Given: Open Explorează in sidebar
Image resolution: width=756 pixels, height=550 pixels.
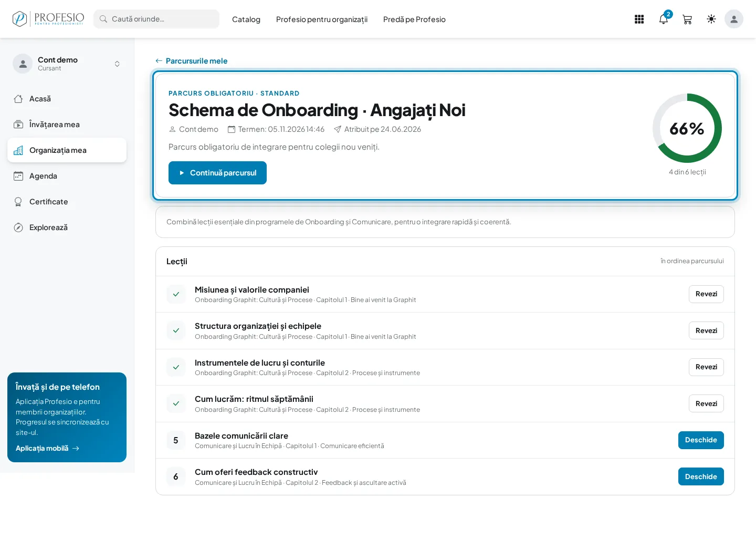Looking at the screenshot, I should click(67, 227).
